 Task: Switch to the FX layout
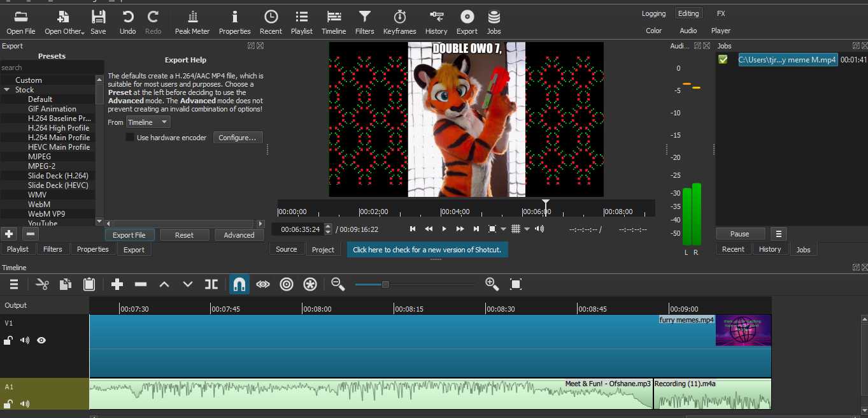[x=721, y=13]
